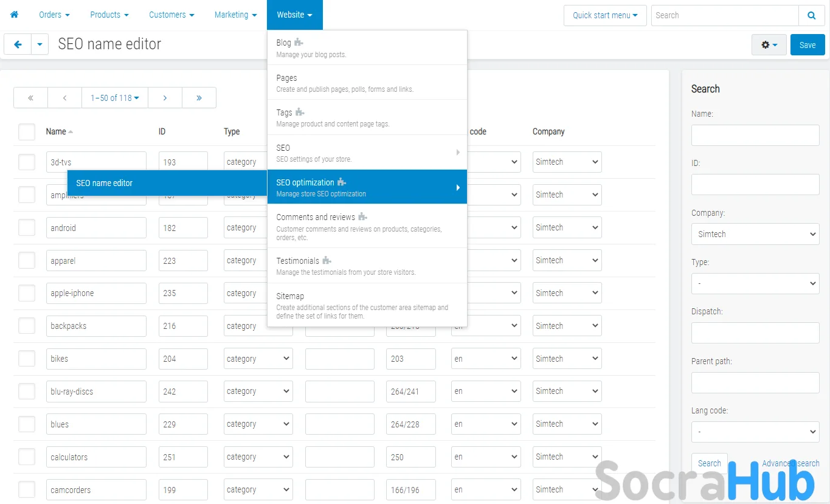Click the magnifier search icon button
The image size is (830, 504).
pyautogui.click(x=812, y=15)
